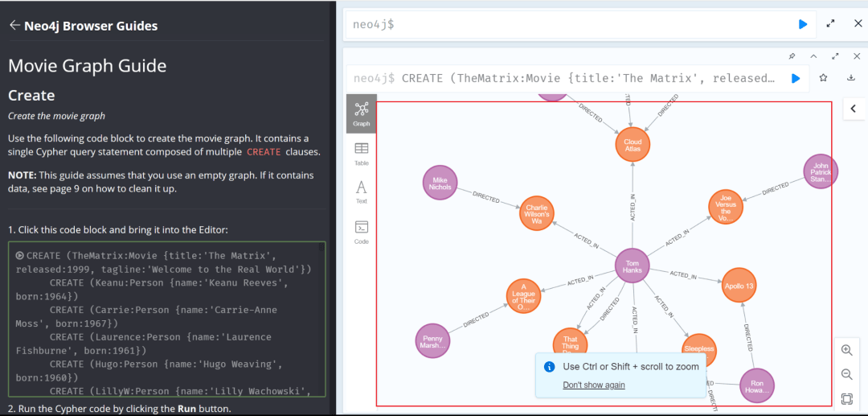
Task: Select the Mike Nichols person node
Action: (440, 183)
